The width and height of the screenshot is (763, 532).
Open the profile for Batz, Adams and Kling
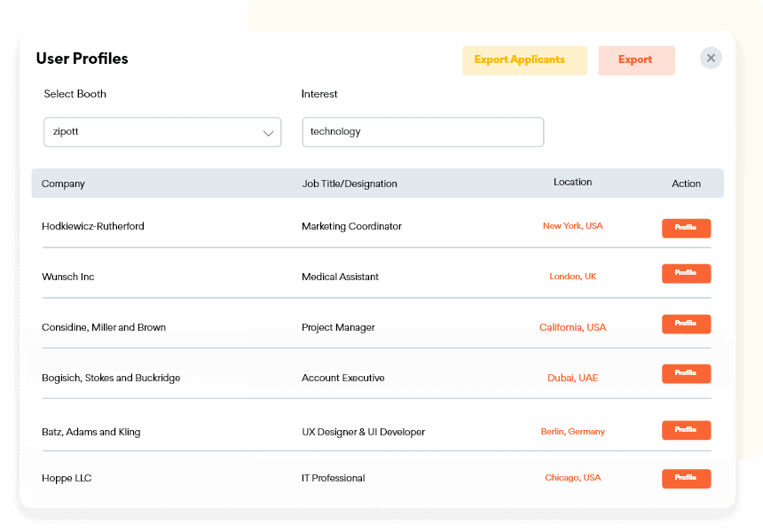(686, 429)
